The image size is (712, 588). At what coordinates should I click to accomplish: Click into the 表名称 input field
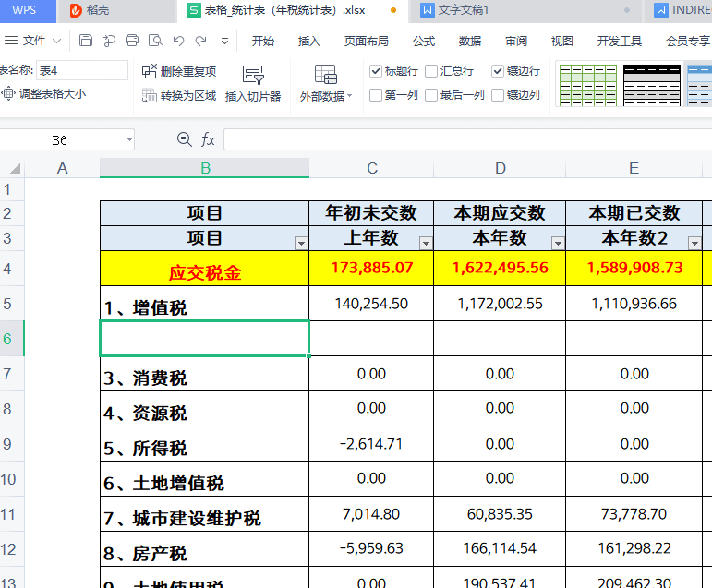pos(82,71)
